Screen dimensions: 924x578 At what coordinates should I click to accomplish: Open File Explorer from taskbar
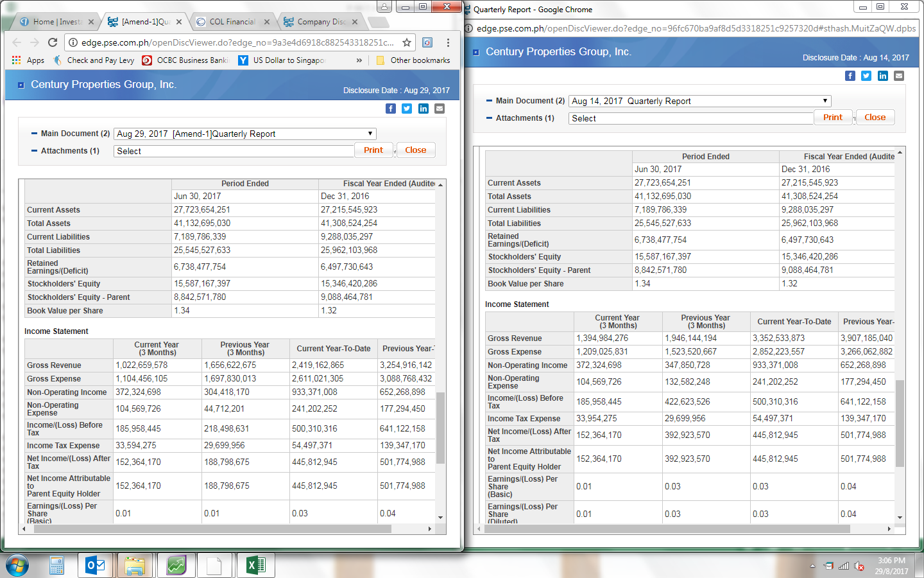(x=135, y=566)
